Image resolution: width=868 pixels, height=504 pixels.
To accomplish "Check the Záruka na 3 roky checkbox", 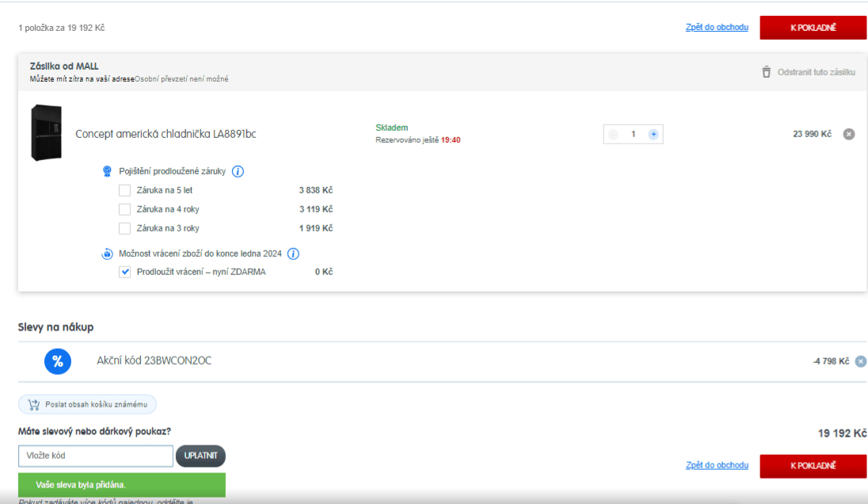I will pos(124,228).
